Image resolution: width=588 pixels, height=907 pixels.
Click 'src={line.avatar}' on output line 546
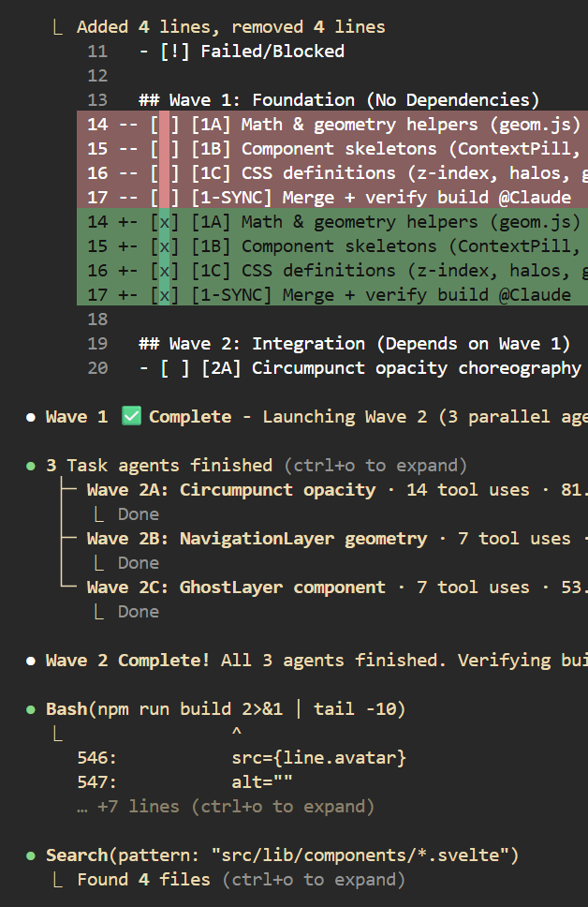[x=319, y=758]
